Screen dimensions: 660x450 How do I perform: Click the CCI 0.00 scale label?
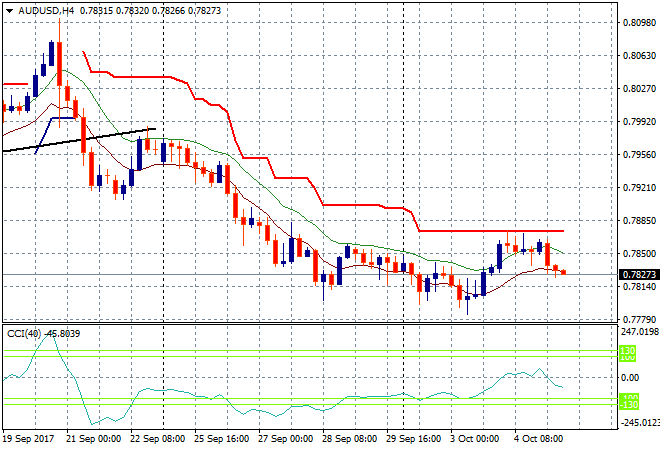point(630,378)
